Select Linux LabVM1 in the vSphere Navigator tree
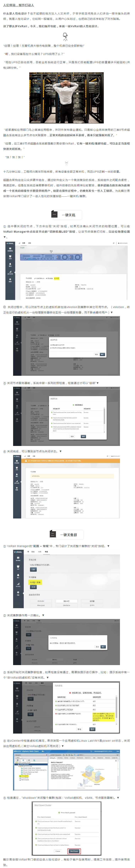Screen dimensions: 135x868 tap(24, 776)
